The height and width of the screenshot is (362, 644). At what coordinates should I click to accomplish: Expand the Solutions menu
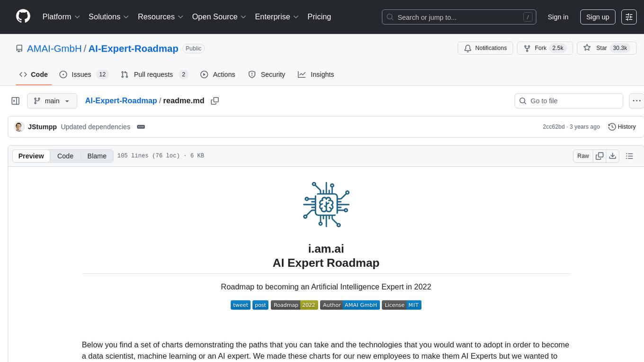(x=109, y=17)
